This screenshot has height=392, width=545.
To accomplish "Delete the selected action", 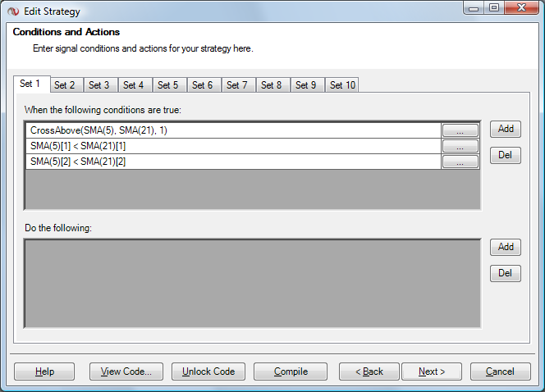I will 506,273.
